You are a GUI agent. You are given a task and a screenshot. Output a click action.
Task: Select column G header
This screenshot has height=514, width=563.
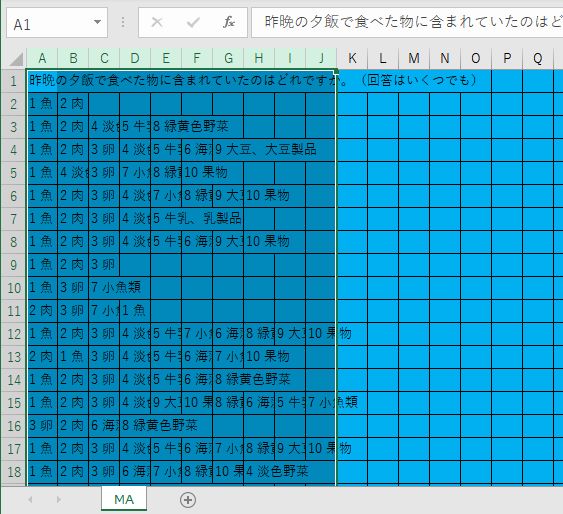coord(228,58)
